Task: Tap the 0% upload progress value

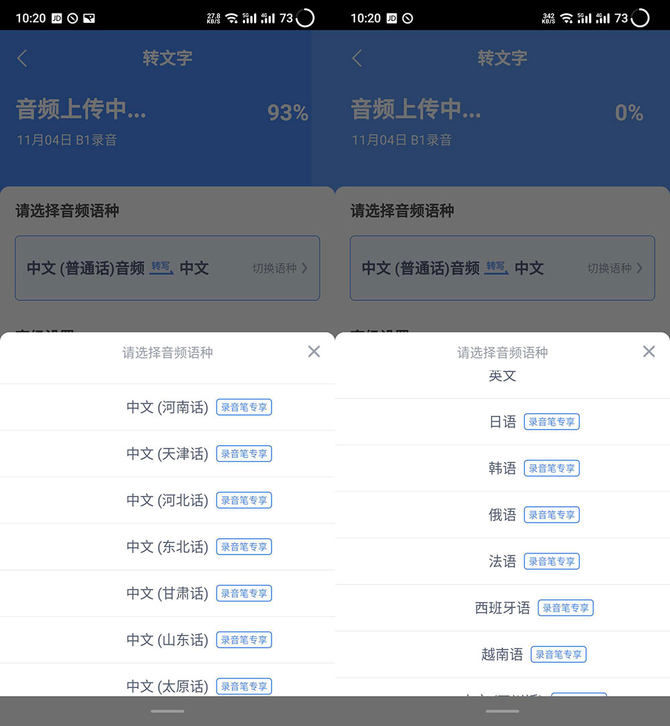Action: [x=629, y=113]
